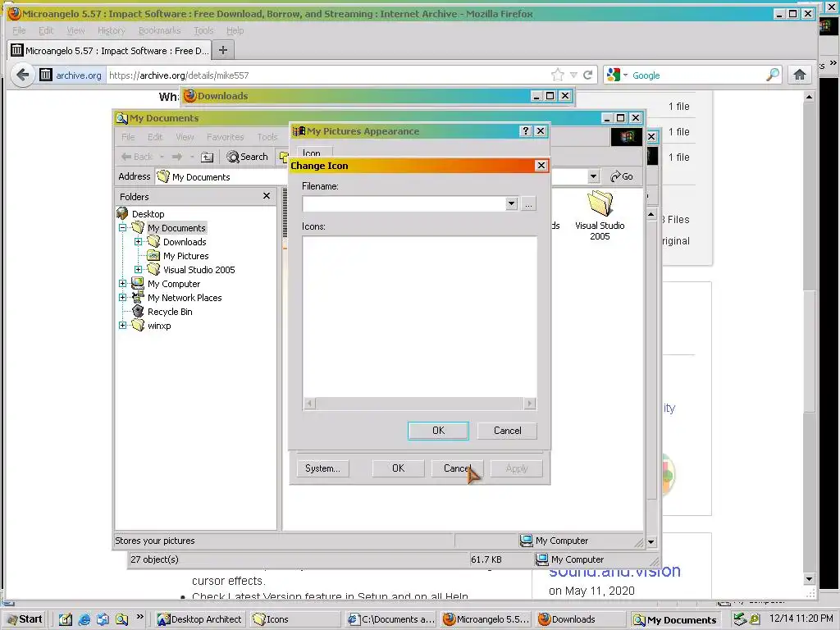
Task: Click the Search quick launch icon
Action: click(x=121, y=619)
